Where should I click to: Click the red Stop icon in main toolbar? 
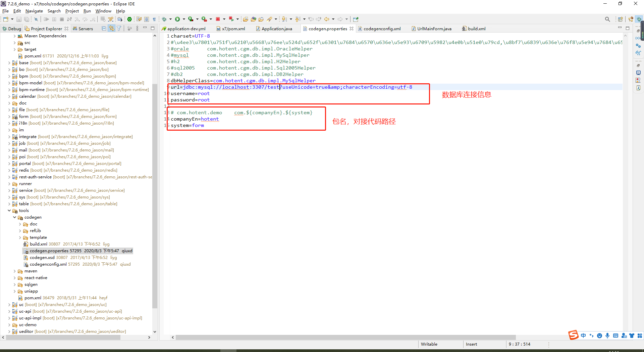coord(218,19)
